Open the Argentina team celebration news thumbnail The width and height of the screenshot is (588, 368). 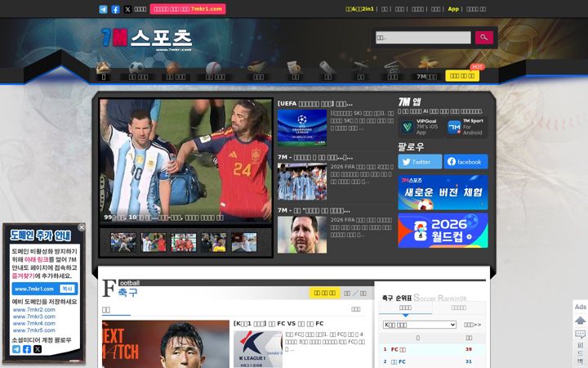coord(302,181)
